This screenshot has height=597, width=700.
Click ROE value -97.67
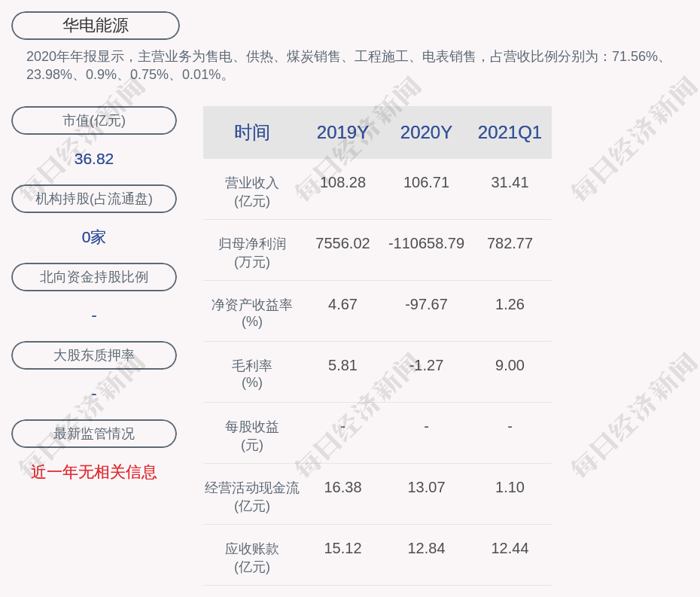pyautogui.click(x=426, y=304)
